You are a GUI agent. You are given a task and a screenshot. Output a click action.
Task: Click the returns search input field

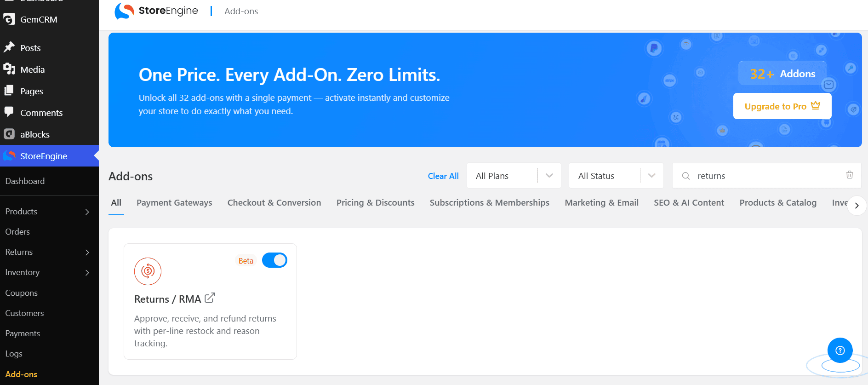(x=766, y=176)
